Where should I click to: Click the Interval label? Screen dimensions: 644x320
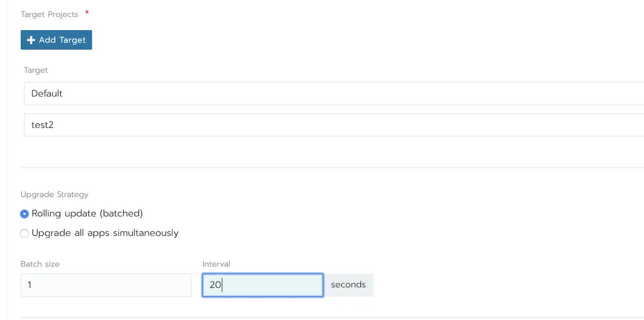click(x=216, y=264)
